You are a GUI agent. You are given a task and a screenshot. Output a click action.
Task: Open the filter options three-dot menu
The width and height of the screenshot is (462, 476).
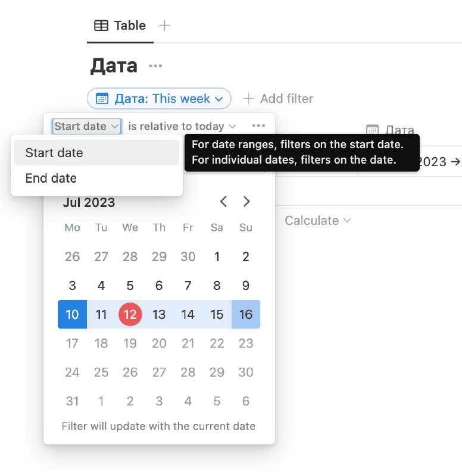(258, 126)
